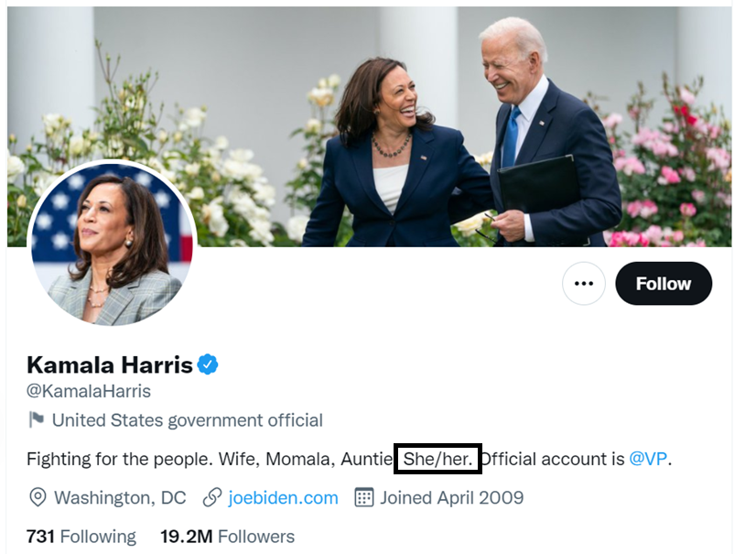The width and height of the screenshot is (756, 554).
Task: View the 731 Following list
Action: point(81,537)
